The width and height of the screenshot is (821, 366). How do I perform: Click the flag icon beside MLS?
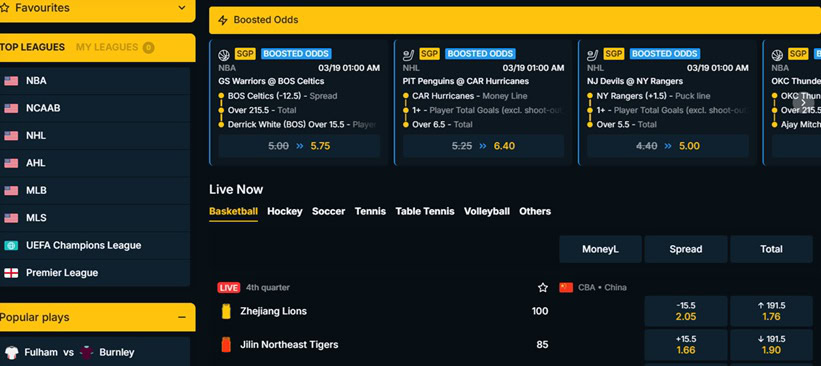click(11, 218)
